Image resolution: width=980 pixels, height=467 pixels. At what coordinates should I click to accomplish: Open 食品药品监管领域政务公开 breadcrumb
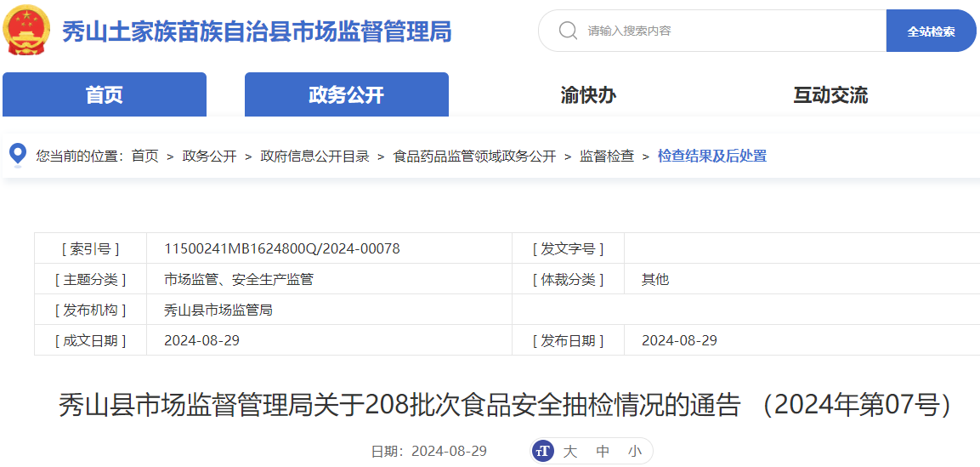[x=474, y=156]
